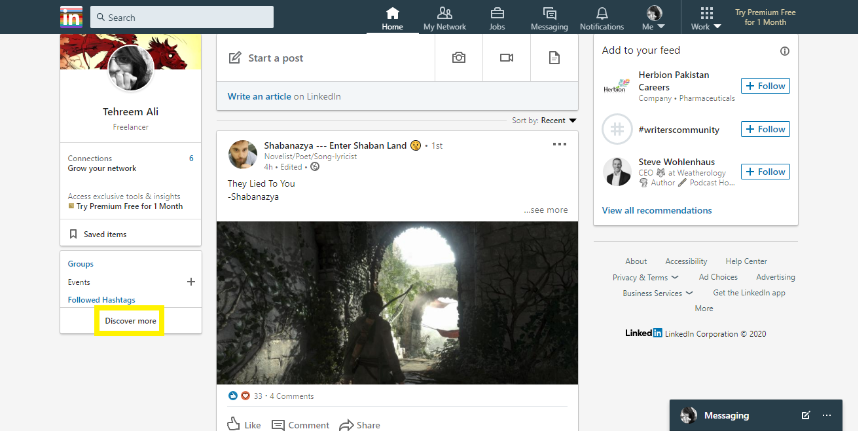Screen dimensions: 868x431
Task: Share the Shabanazya post
Action: tap(359, 424)
